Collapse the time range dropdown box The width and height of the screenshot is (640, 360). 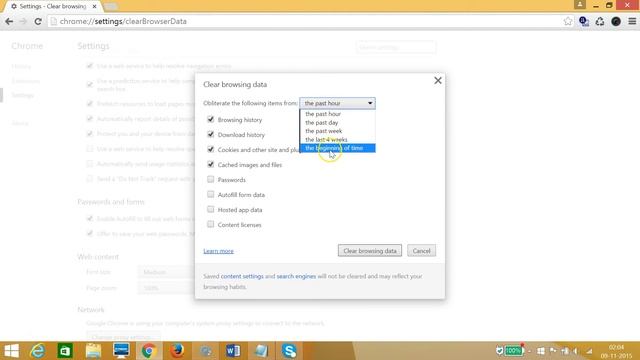[338, 103]
